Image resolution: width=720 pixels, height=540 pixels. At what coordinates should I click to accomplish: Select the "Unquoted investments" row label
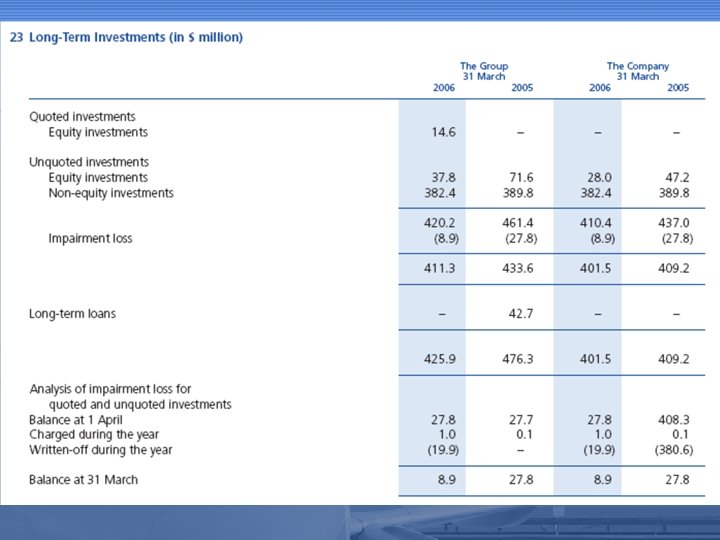click(x=89, y=162)
